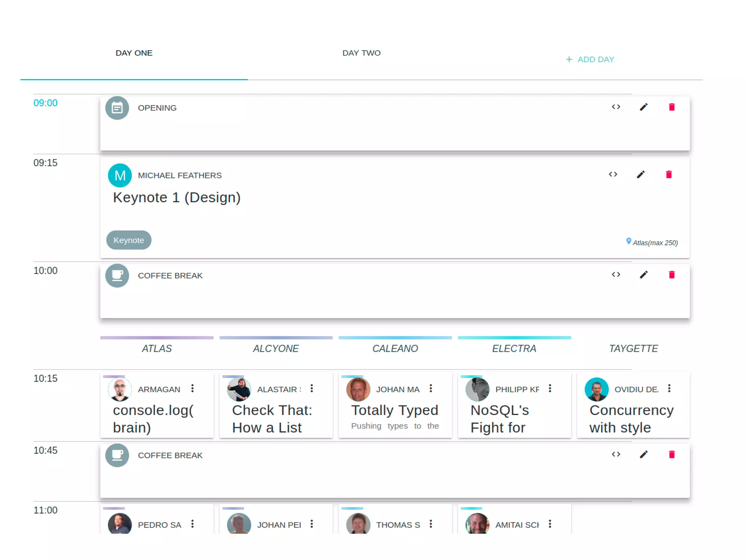
Task: Switch to the Day Two tab
Action: (x=361, y=53)
